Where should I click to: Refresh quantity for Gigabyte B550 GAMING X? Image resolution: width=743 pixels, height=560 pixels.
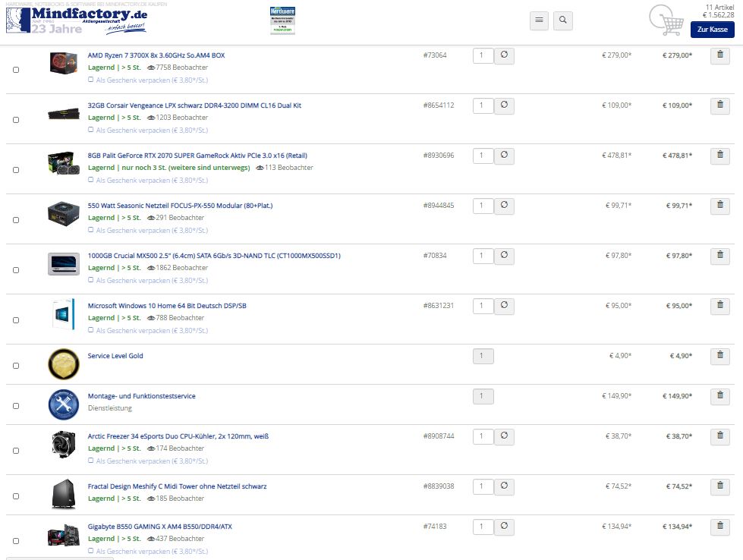point(504,527)
